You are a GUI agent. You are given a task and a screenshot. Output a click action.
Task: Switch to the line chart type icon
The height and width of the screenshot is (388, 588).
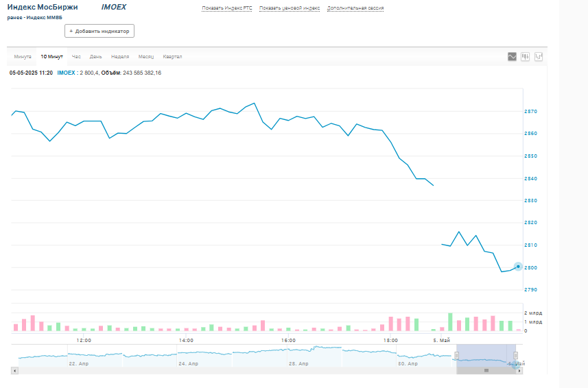tap(512, 56)
